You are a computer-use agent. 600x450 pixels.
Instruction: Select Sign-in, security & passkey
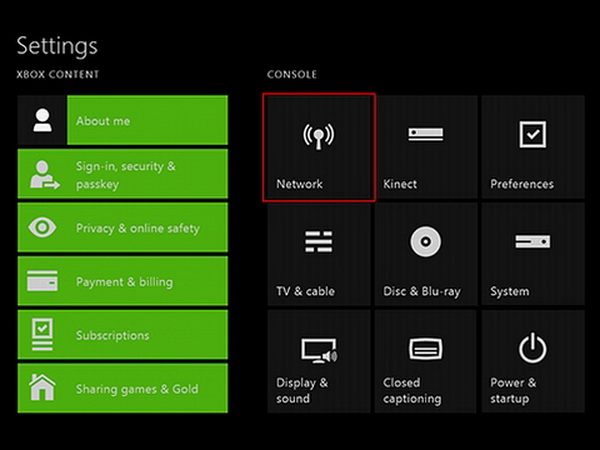click(x=123, y=174)
